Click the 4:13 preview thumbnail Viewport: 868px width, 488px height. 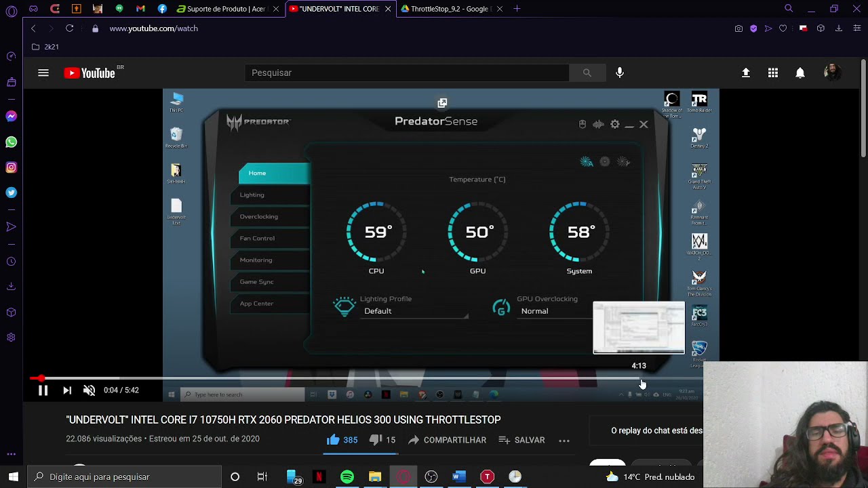point(639,328)
